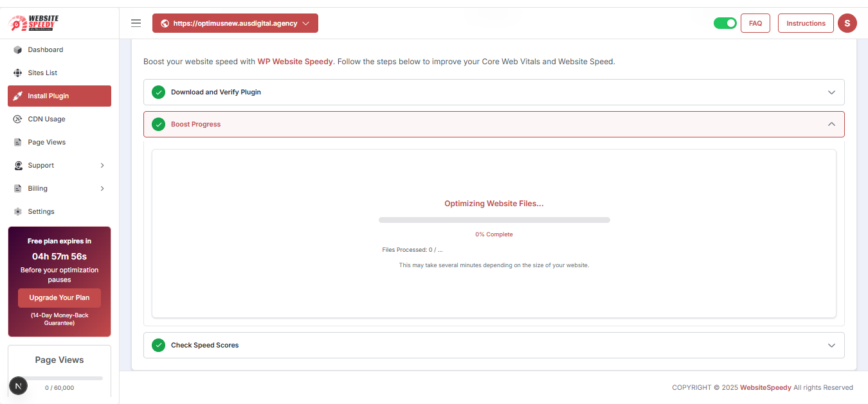Click the FAQ button
Viewport: 868px width, 404px height.
pos(755,23)
